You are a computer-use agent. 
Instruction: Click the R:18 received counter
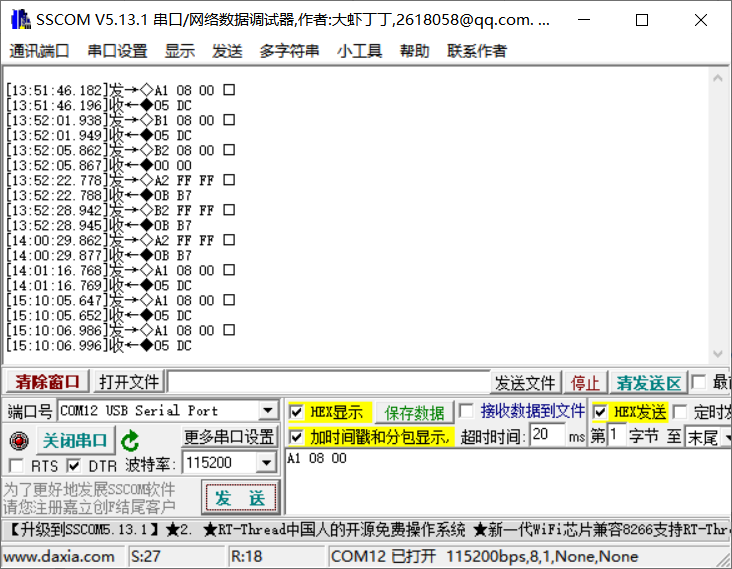[246, 556]
